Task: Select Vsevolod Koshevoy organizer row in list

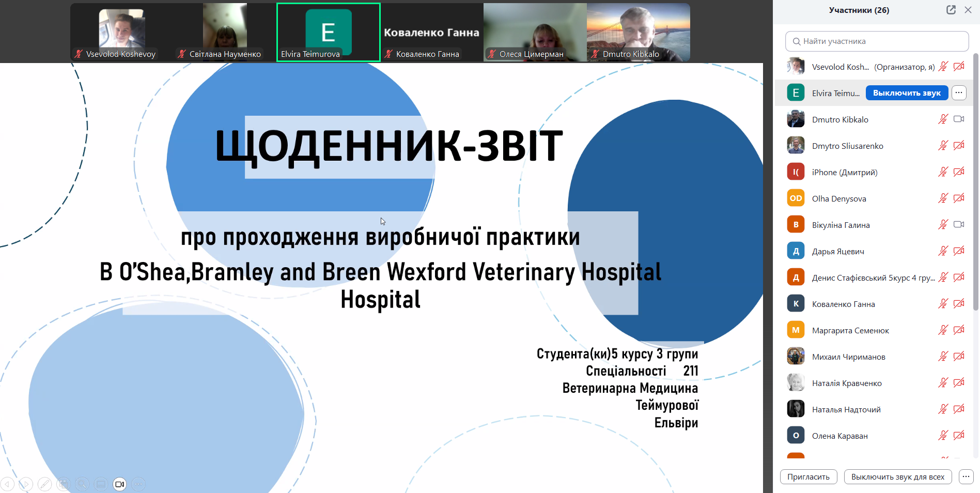Action: pos(874,67)
